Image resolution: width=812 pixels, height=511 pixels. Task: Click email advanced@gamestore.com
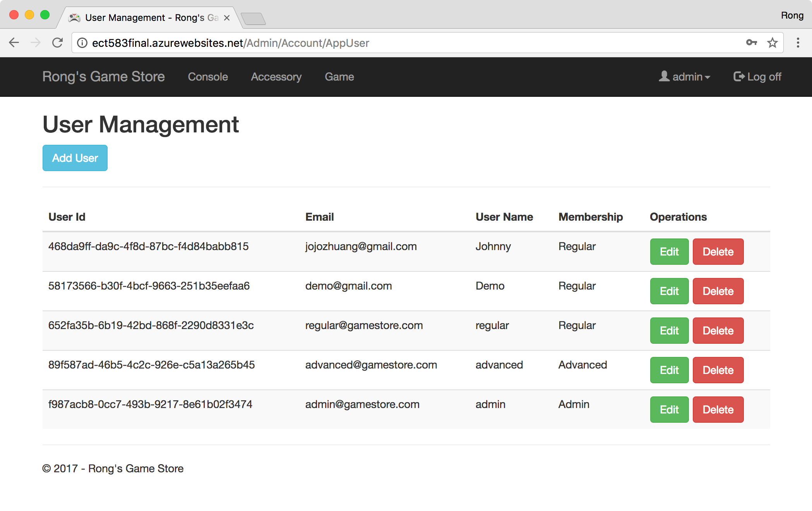(371, 365)
